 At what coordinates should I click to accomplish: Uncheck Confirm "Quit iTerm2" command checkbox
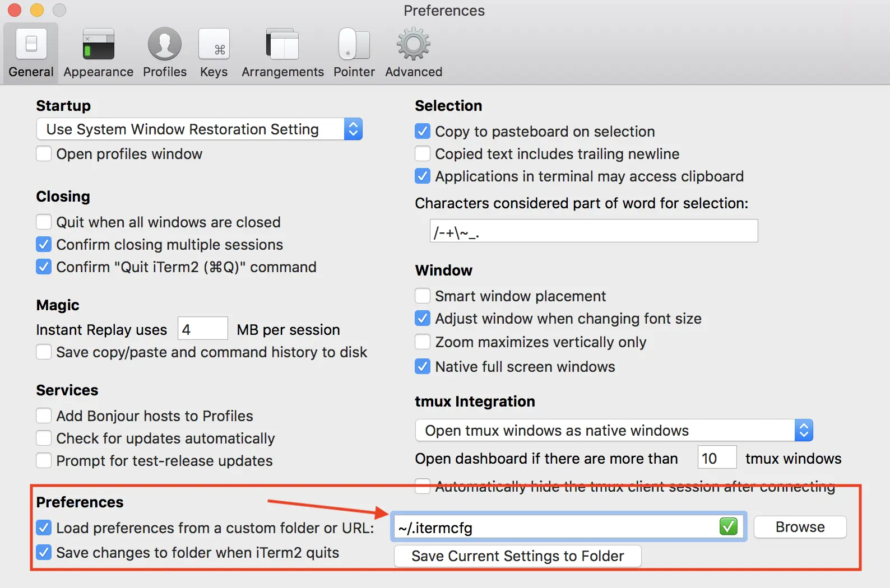pyautogui.click(x=44, y=267)
